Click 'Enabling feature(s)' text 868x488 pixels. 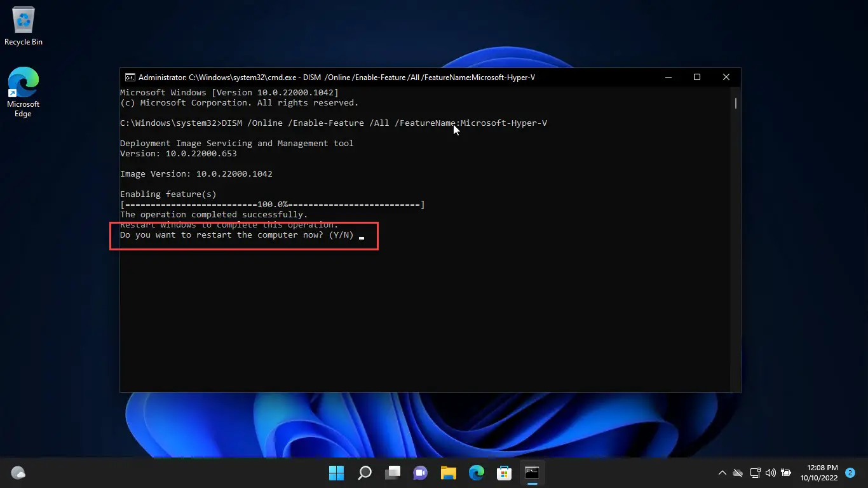point(168,194)
